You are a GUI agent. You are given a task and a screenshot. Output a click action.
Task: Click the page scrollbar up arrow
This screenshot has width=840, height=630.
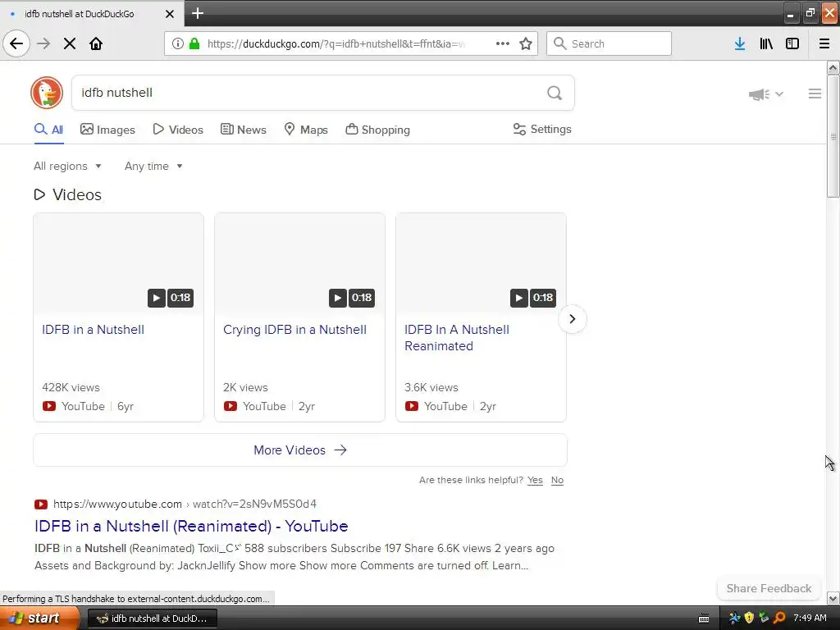pyautogui.click(x=833, y=68)
